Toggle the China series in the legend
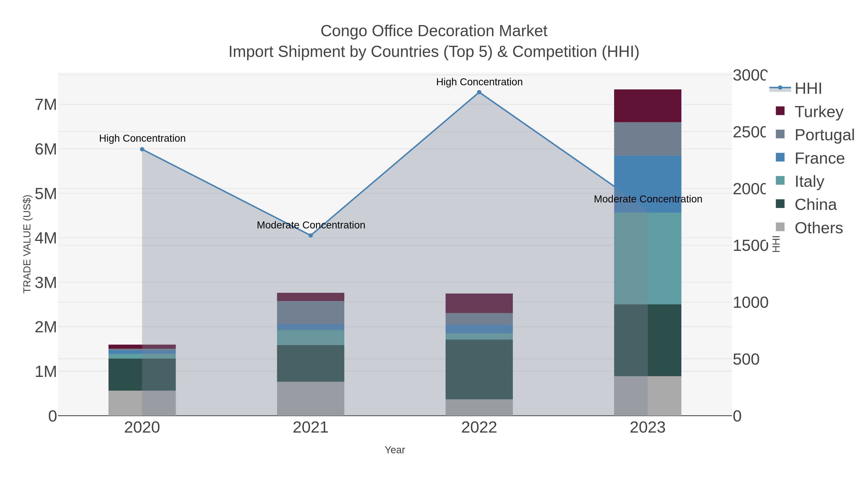The image size is (868, 488). (x=806, y=204)
